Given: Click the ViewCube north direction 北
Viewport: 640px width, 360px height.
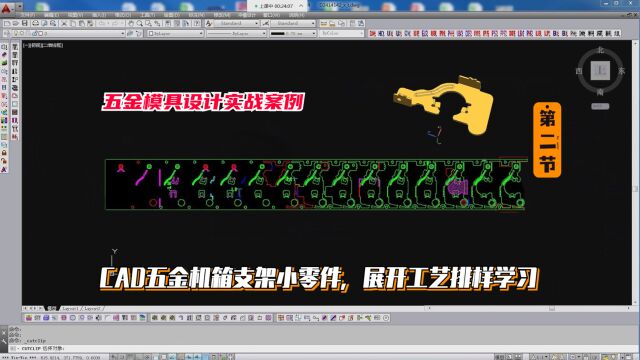Looking at the screenshot, I should pos(600,50).
